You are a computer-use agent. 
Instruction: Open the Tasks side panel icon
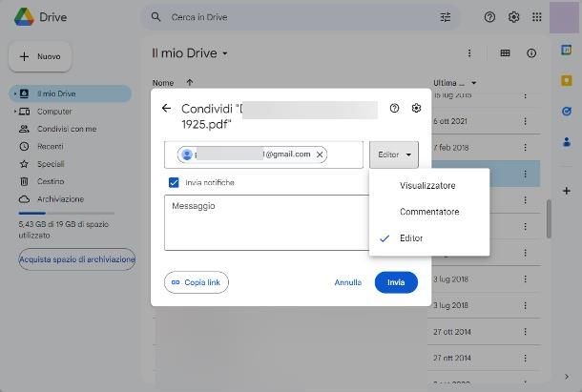tap(567, 111)
